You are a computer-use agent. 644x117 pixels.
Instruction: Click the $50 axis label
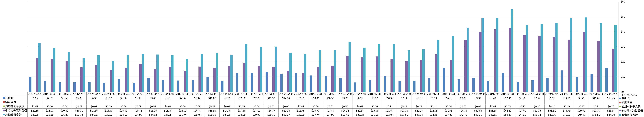[623, 17]
